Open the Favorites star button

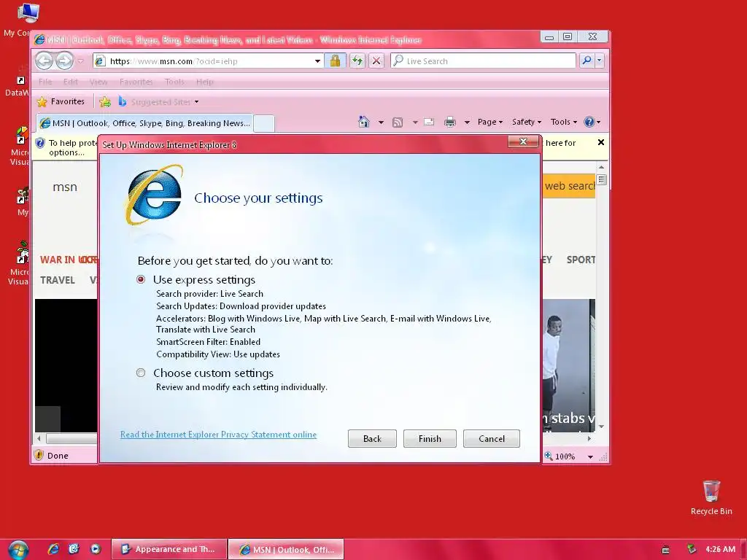[61, 101]
